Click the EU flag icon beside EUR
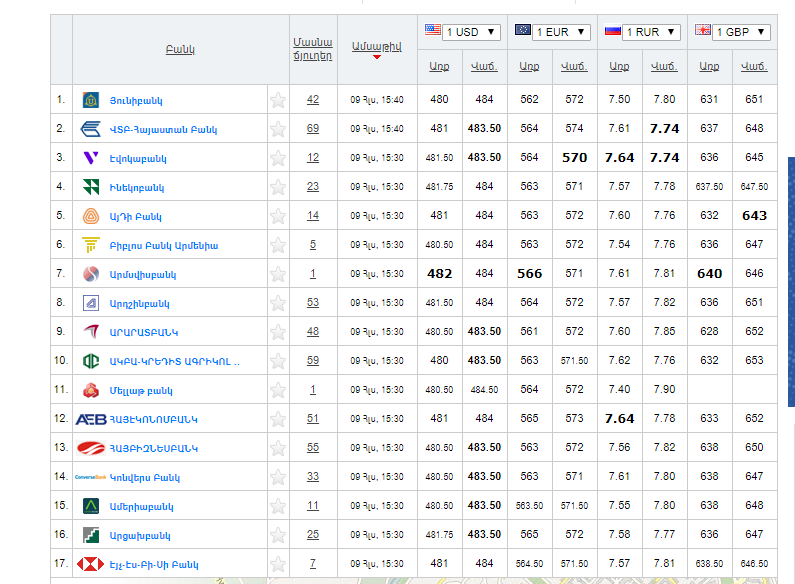This screenshot has height=584, width=795. 523,30
